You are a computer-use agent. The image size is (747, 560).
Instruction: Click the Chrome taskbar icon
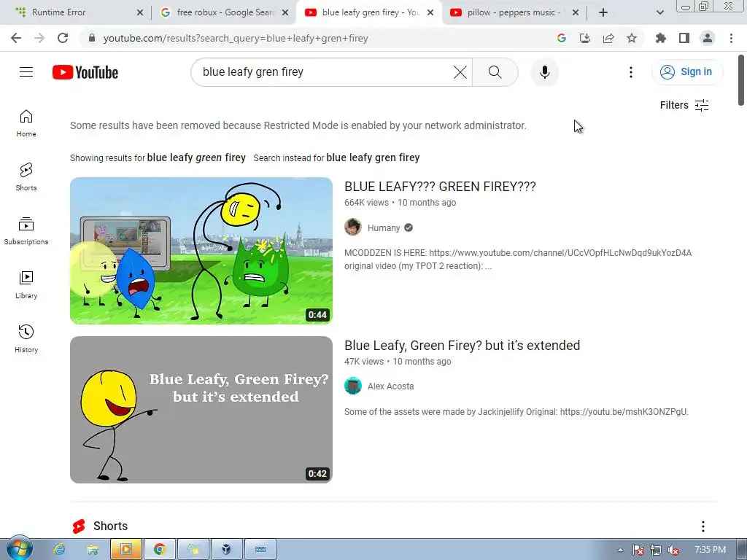159,550
